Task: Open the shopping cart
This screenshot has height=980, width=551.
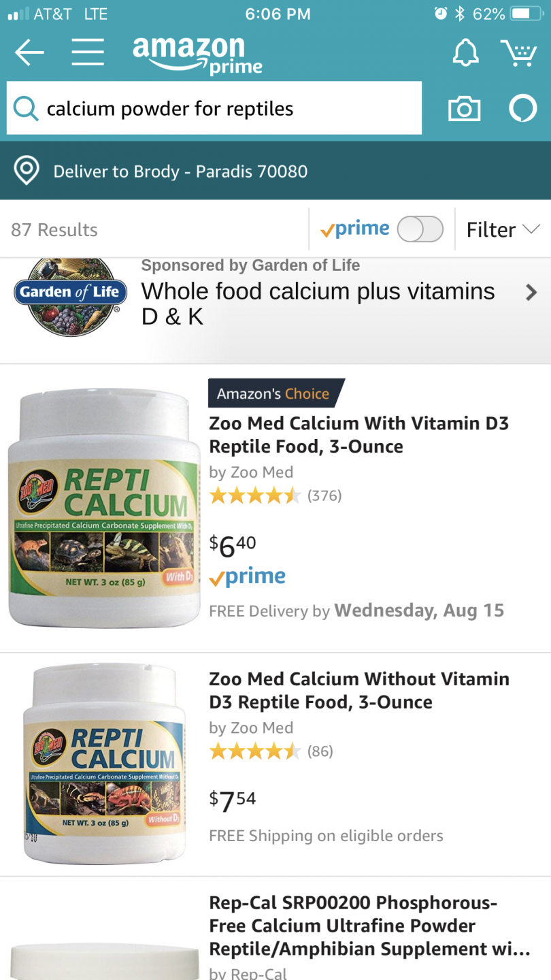Action: tap(518, 52)
